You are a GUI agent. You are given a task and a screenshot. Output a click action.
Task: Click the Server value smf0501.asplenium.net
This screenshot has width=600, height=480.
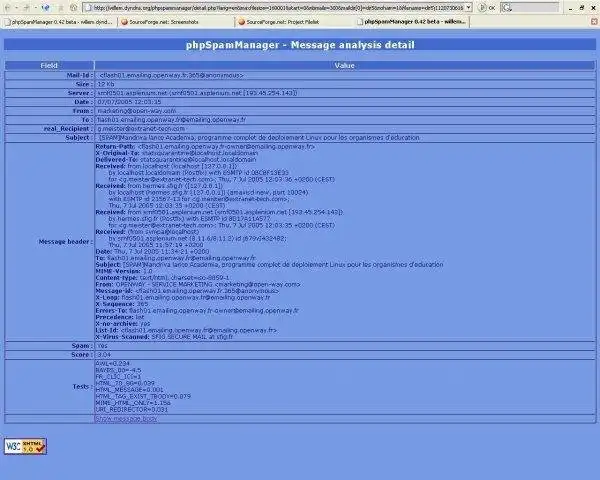tap(197, 93)
